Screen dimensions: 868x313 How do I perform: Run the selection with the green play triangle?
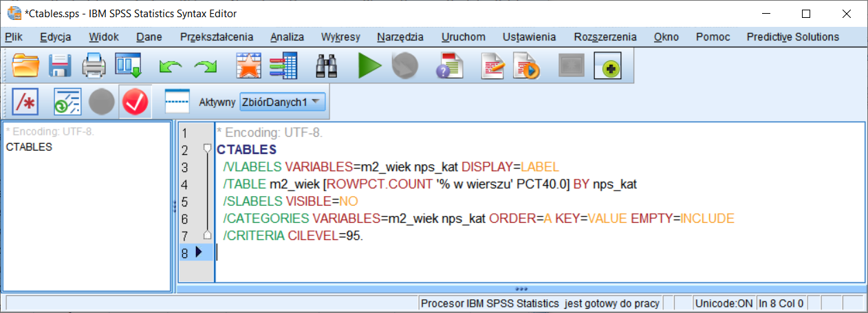369,67
